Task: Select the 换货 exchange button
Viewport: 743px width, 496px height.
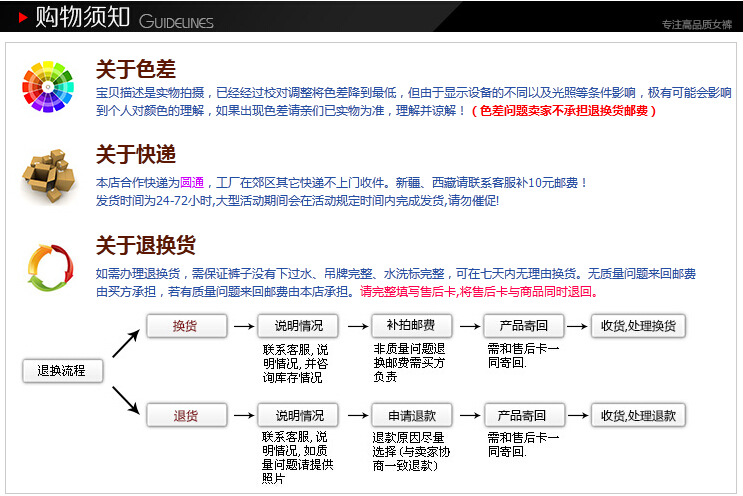Action: coord(186,326)
